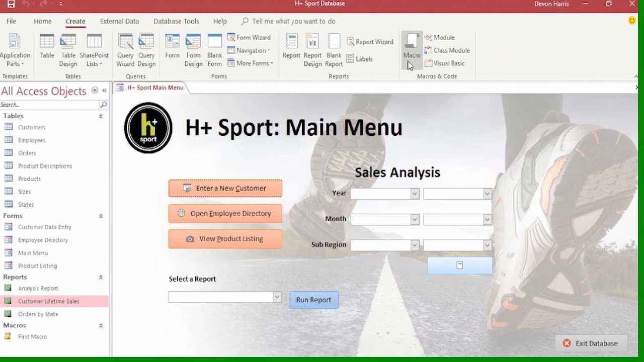The width and height of the screenshot is (644, 362).
Task: Open Query Design
Action: click(146, 50)
